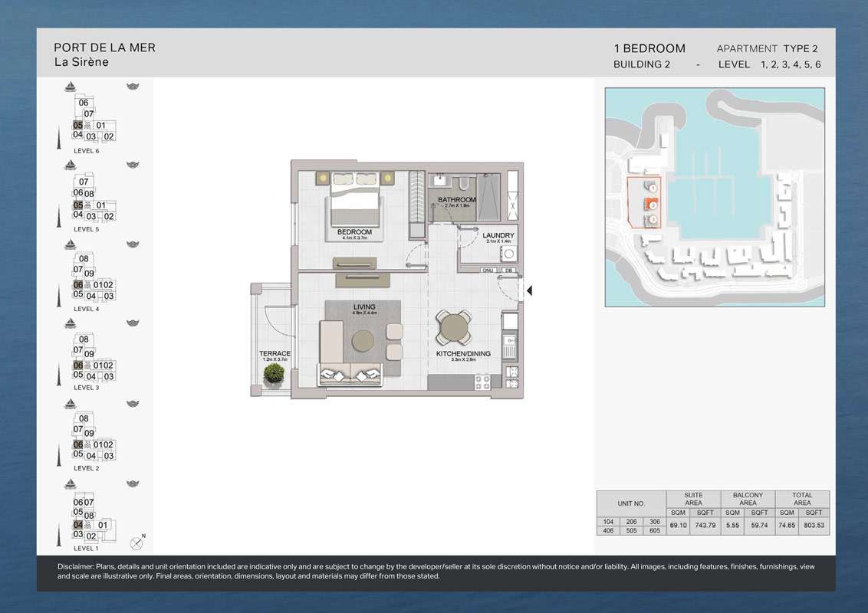
Task: Click the washing machine in the laundry
Action: coord(508,254)
